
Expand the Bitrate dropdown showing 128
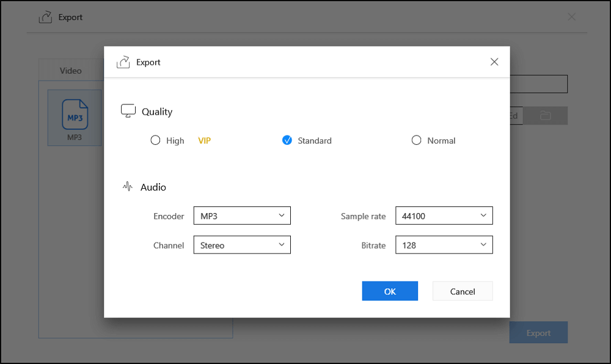tap(444, 245)
